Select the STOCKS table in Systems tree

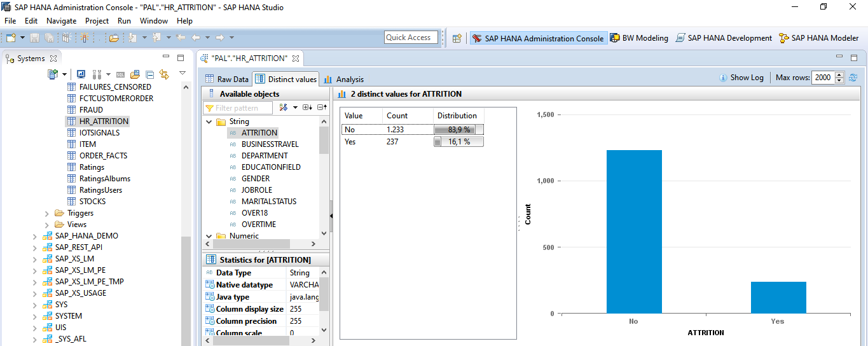(92, 202)
